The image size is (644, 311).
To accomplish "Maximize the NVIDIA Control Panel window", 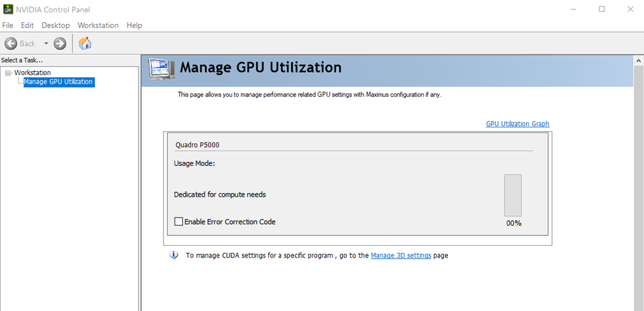I will [x=602, y=9].
